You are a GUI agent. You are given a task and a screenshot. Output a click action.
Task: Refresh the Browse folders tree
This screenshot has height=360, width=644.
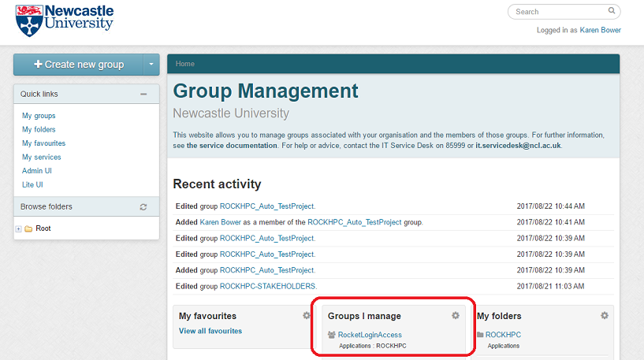[143, 207]
